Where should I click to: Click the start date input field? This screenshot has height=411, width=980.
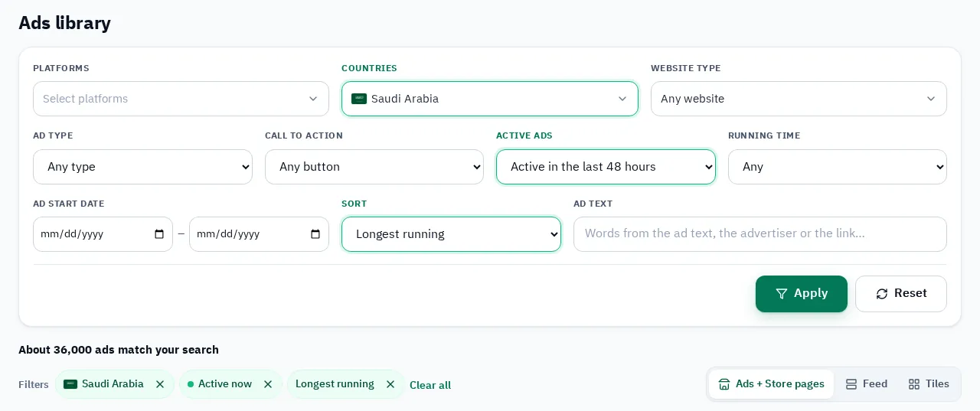click(103, 234)
